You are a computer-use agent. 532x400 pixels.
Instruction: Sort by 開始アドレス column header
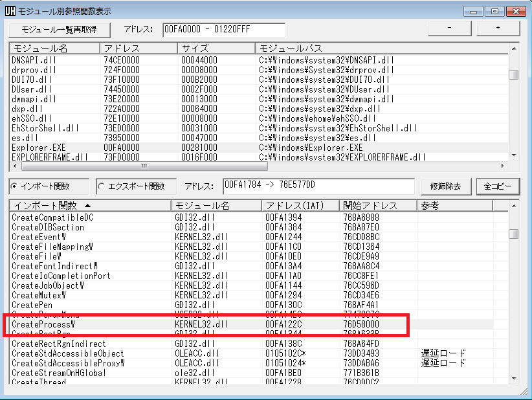(379, 206)
